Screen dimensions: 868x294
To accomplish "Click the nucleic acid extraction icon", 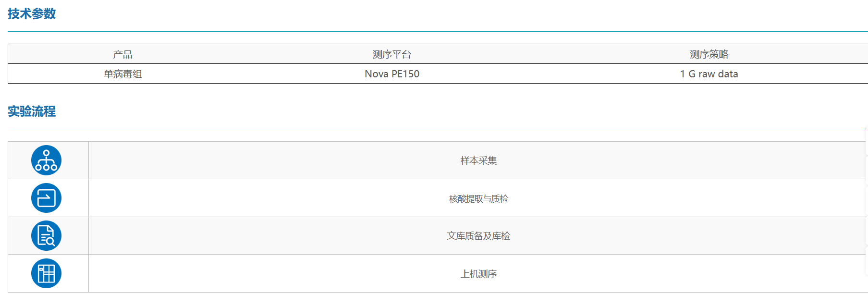I will [46, 198].
